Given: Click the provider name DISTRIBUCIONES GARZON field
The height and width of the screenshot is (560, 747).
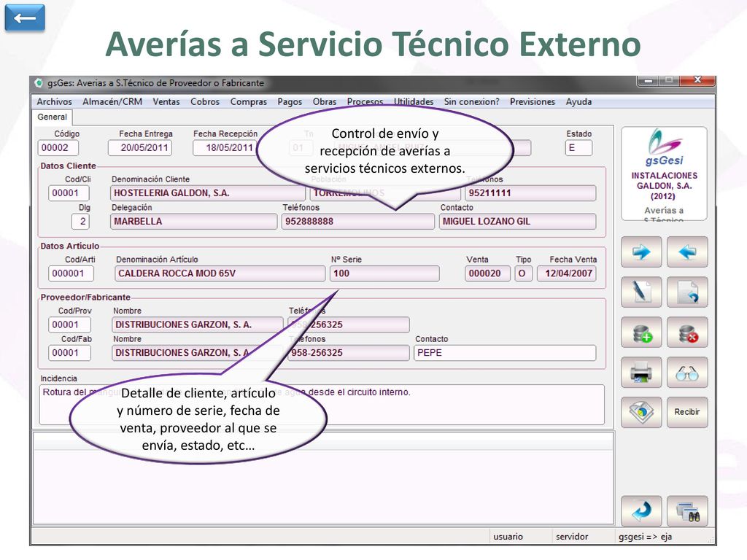Looking at the screenshot, I should (x=197, y=324).
